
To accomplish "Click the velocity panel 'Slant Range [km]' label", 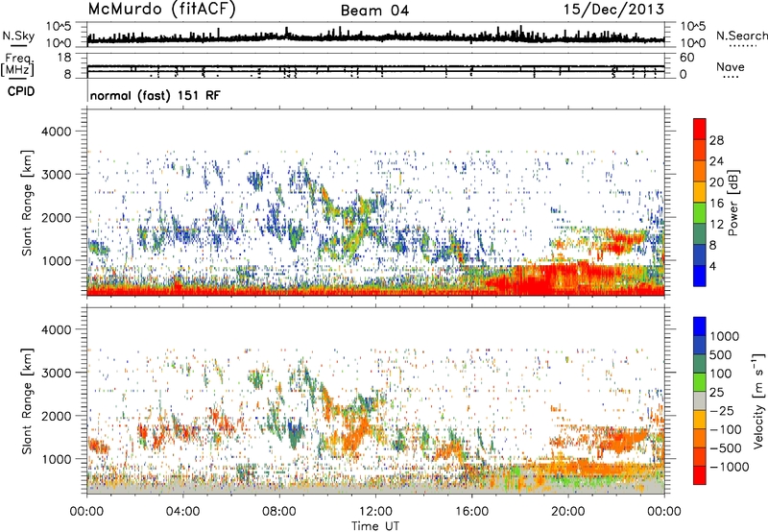I will (27, 400).
